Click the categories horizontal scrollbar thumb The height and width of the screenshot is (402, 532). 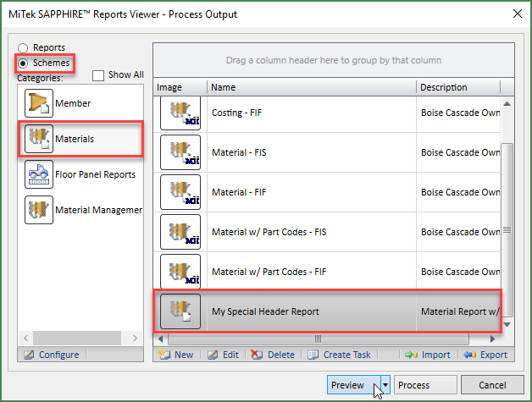pyautogui.click(x=77, y=338)
